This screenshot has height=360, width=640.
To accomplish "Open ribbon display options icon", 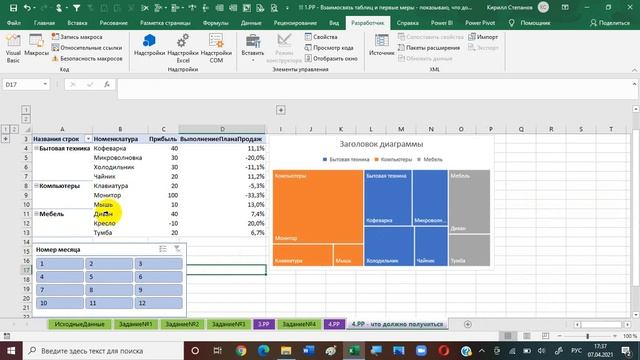I will point(565,8).
